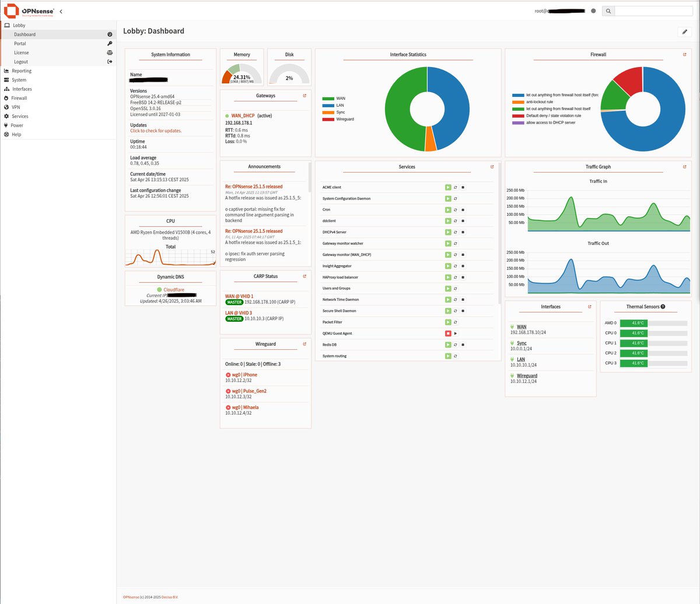Screen dimensions: 700x604
Task: Restart the ACME client service
Action: coord(456,188)
